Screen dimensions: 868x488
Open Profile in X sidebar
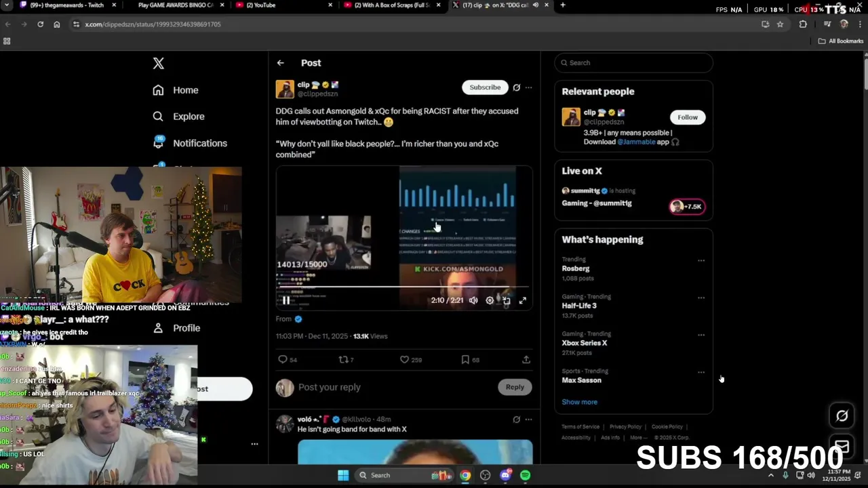click(x=176, y=328)
